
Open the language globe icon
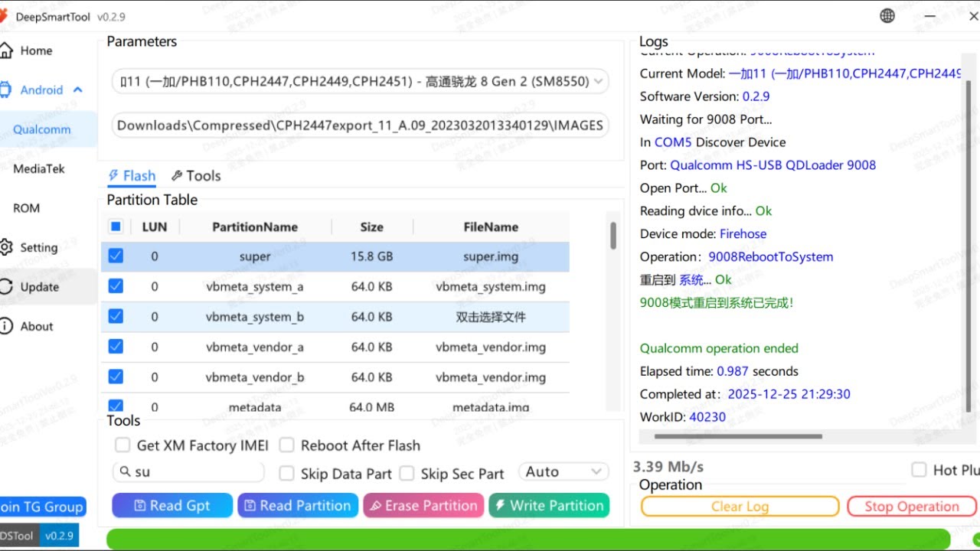887,16
